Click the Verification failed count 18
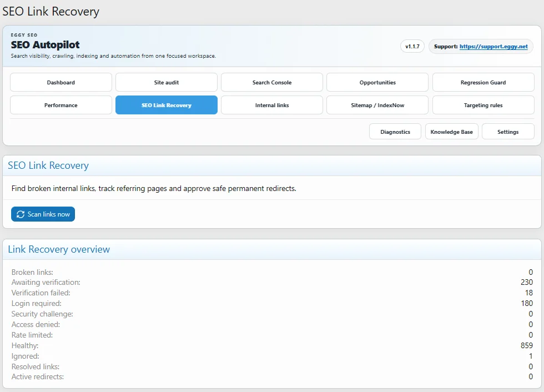This screenshot has height=392, width=544. [529, 293]
